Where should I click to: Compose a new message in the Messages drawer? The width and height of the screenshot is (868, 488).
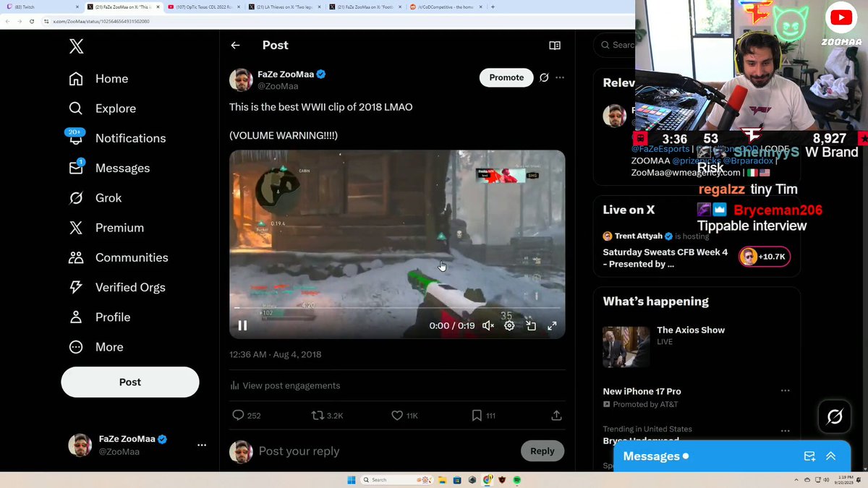click(809, 456)
